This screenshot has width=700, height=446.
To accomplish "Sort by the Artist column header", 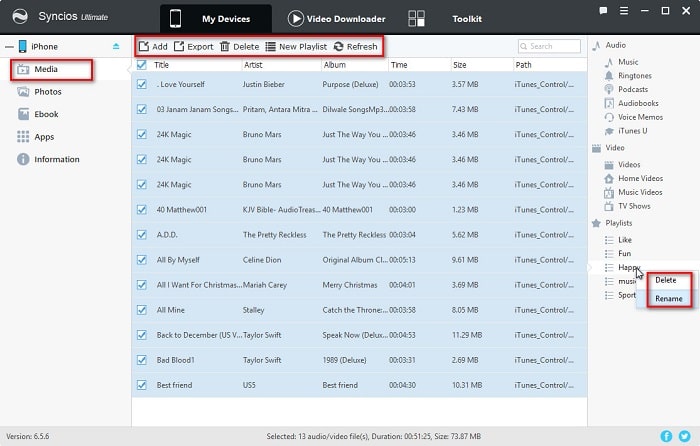I will click(x=253, y=65).
